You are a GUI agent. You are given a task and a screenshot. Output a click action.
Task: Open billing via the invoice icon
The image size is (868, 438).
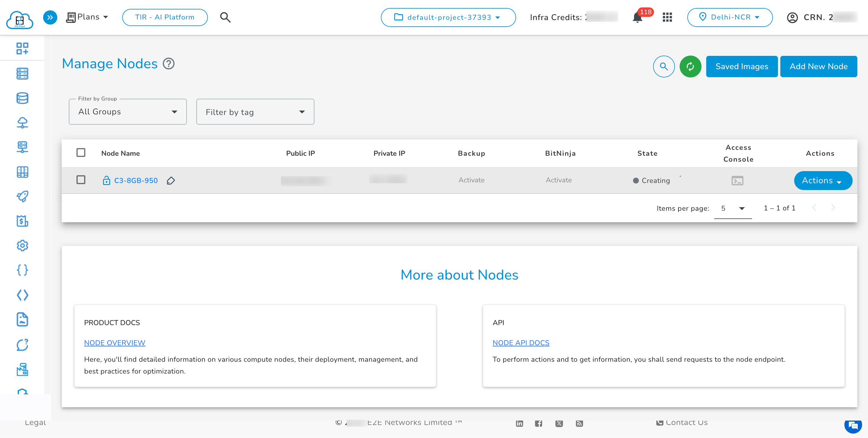[22, 221]
